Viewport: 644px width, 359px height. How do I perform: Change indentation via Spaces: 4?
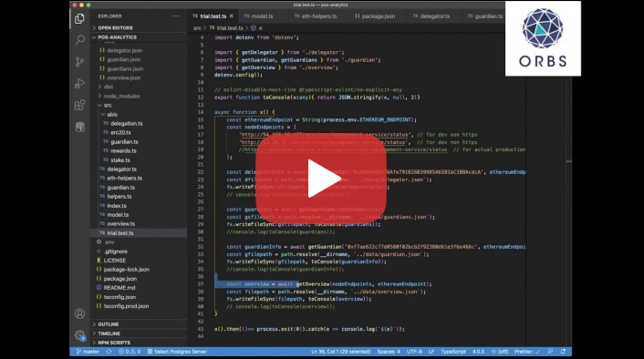(x=389, y=352)
